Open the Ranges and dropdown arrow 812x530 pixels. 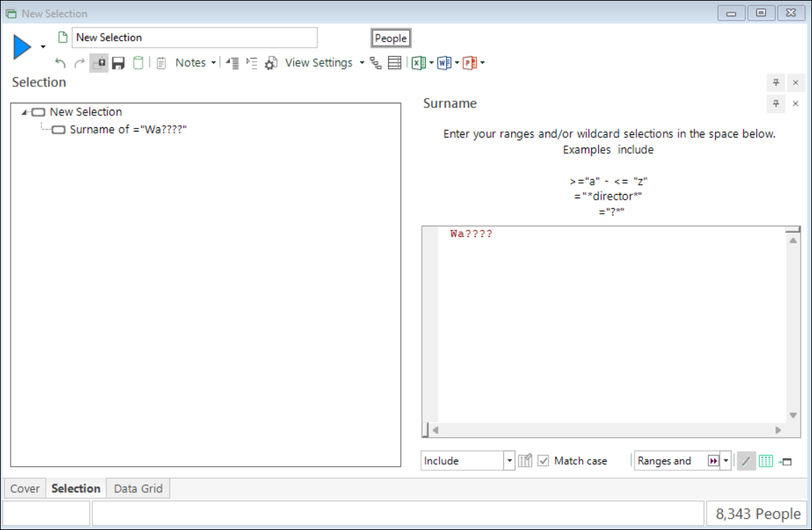[x=726, y=460]
